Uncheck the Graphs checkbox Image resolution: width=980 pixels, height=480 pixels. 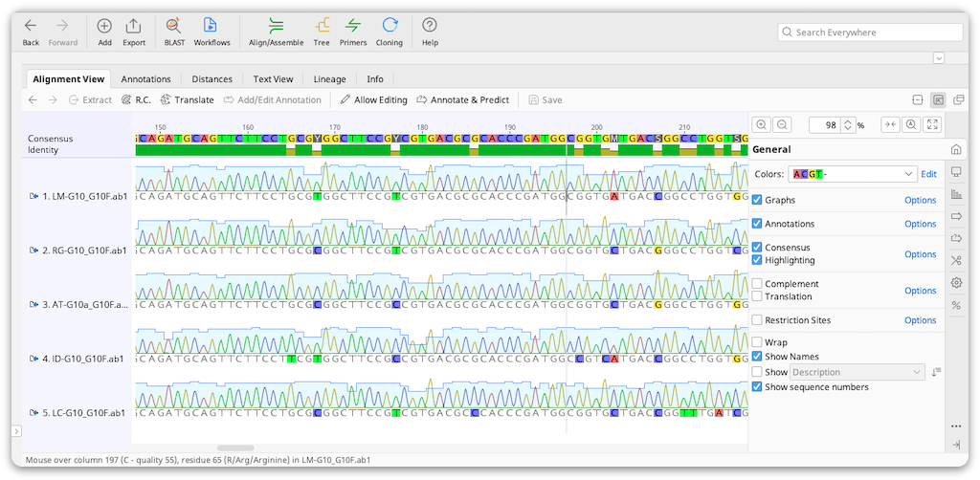[757, 201]
